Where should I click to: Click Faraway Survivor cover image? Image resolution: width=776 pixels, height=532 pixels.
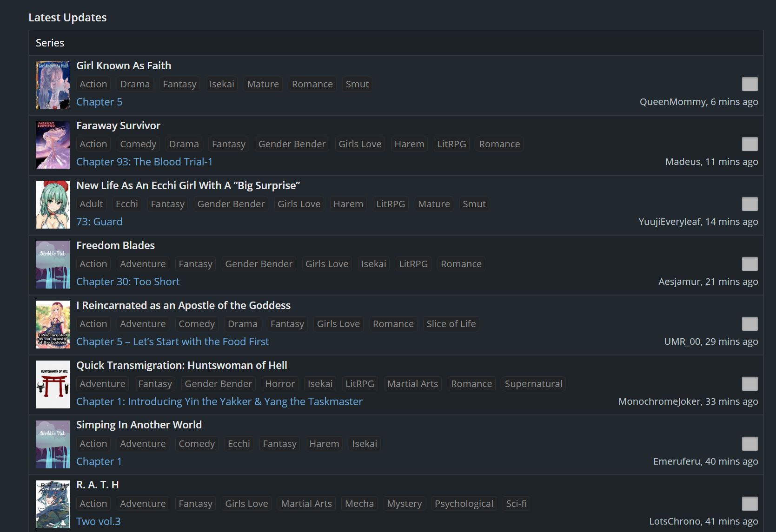pos(53,145)
